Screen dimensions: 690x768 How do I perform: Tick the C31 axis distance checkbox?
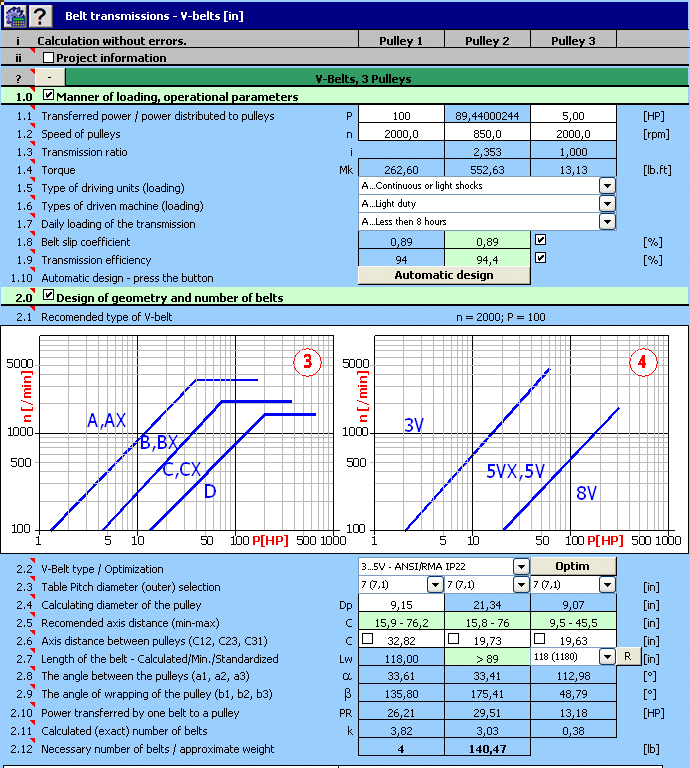click(540, 639)
